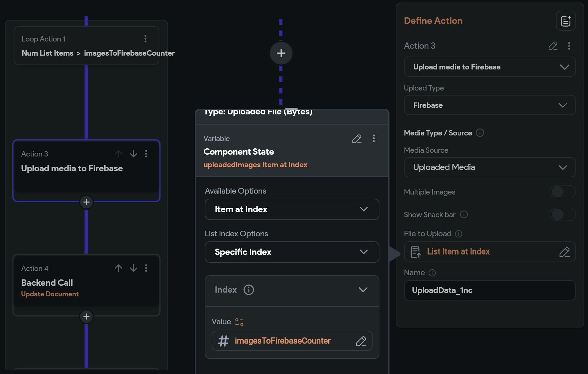This screenshot has height=374, width=588.
Task: Collapse the Index section chevron
Action: (x=363, y=289)
